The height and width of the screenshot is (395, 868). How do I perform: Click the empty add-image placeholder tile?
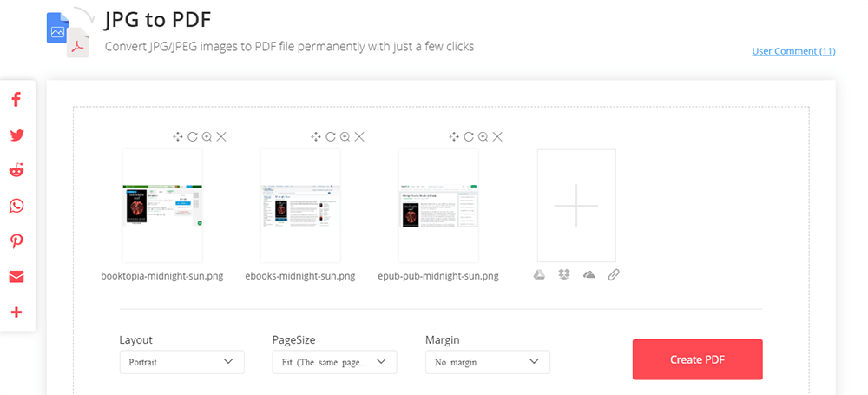576,206
